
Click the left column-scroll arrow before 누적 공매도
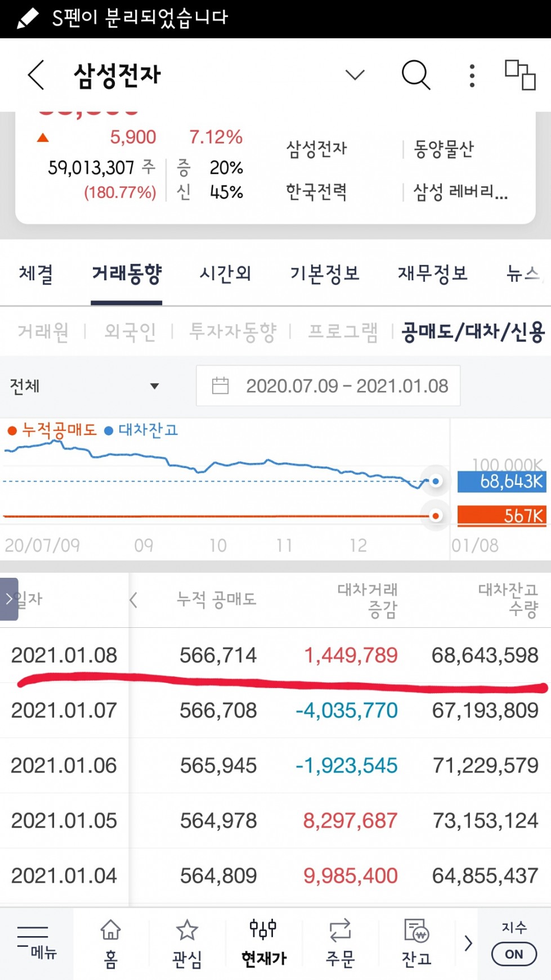click(133, 600)
